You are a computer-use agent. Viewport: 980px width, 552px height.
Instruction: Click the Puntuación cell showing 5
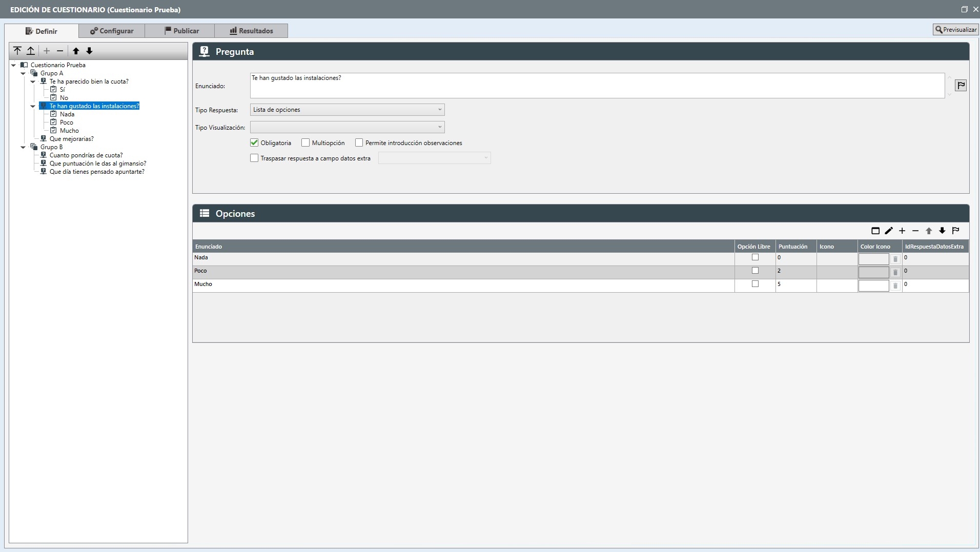point(796,285)
